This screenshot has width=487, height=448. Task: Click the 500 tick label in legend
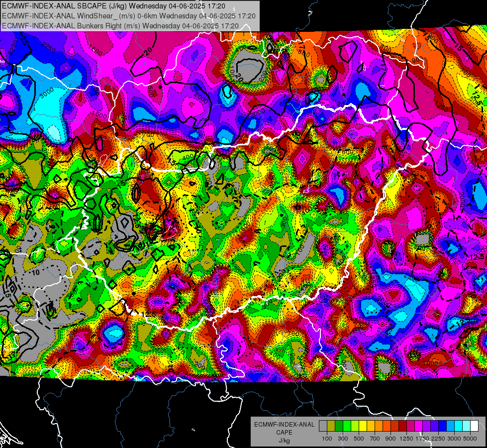[x=359, y=439]
